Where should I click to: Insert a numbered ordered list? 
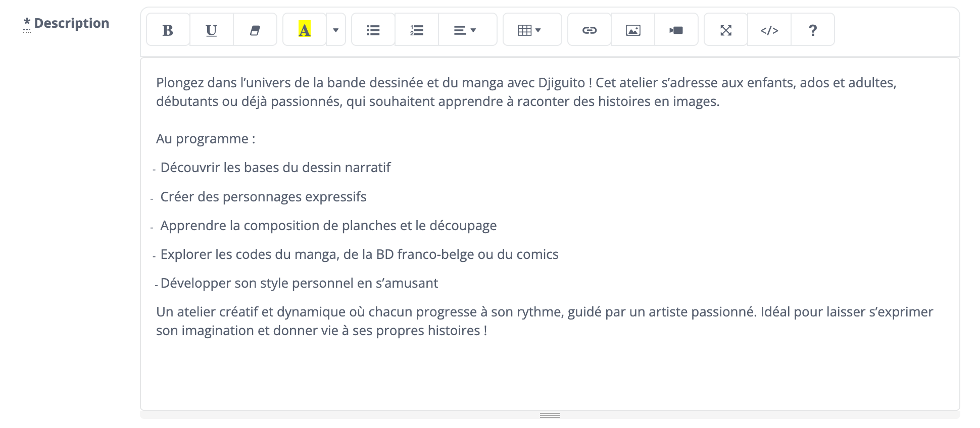[417, 30]
